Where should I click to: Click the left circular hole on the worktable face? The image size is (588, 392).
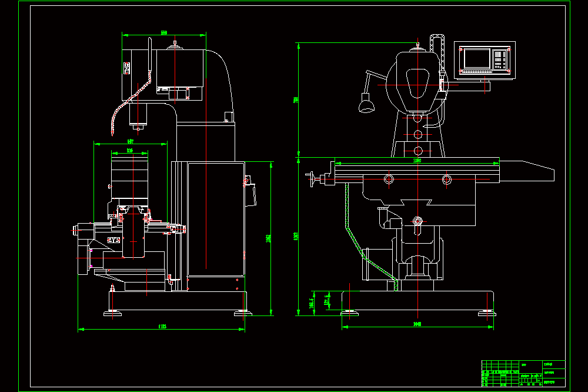click(389, 179)
